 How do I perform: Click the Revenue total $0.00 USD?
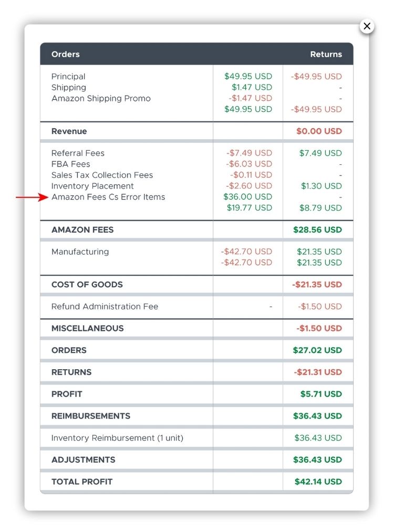(x=319, y=131)
